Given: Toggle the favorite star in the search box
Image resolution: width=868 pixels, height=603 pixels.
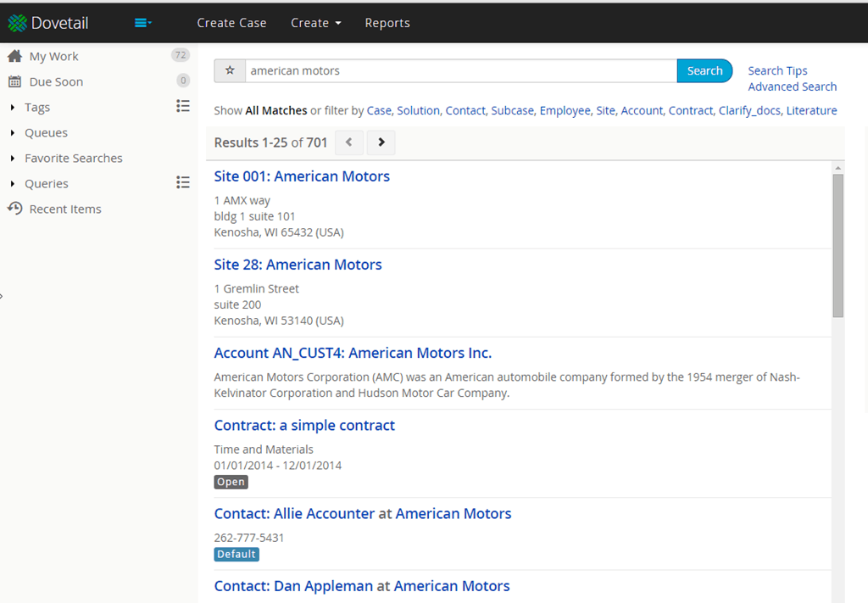Looking at the screenshot, I should [x=230, y=70].
